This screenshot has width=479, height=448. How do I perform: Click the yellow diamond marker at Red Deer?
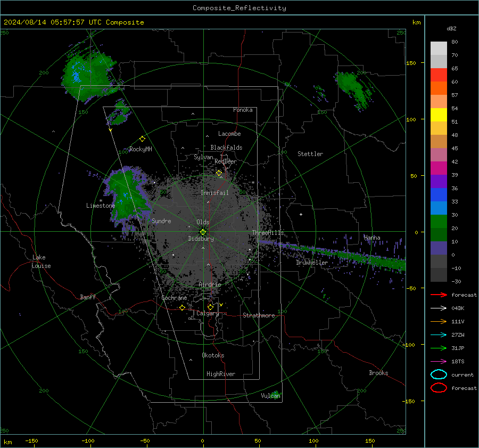219,173
